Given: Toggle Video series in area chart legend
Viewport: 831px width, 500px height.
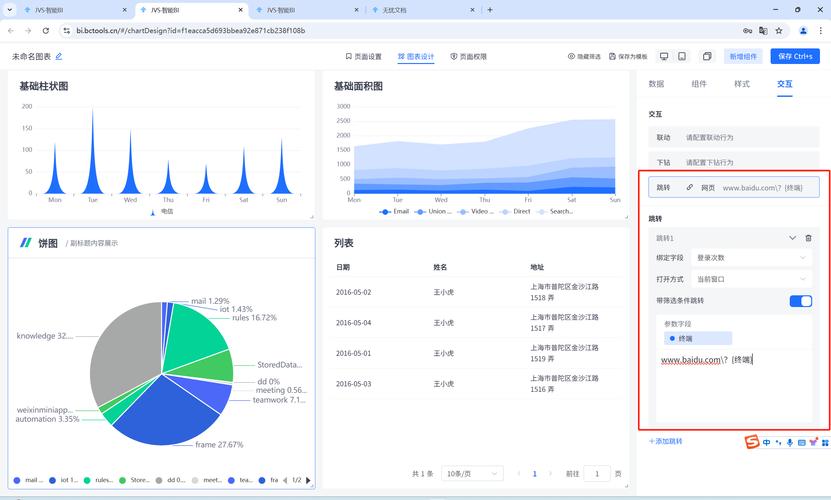Looking at the screenshot, I should tap(475, 212).
